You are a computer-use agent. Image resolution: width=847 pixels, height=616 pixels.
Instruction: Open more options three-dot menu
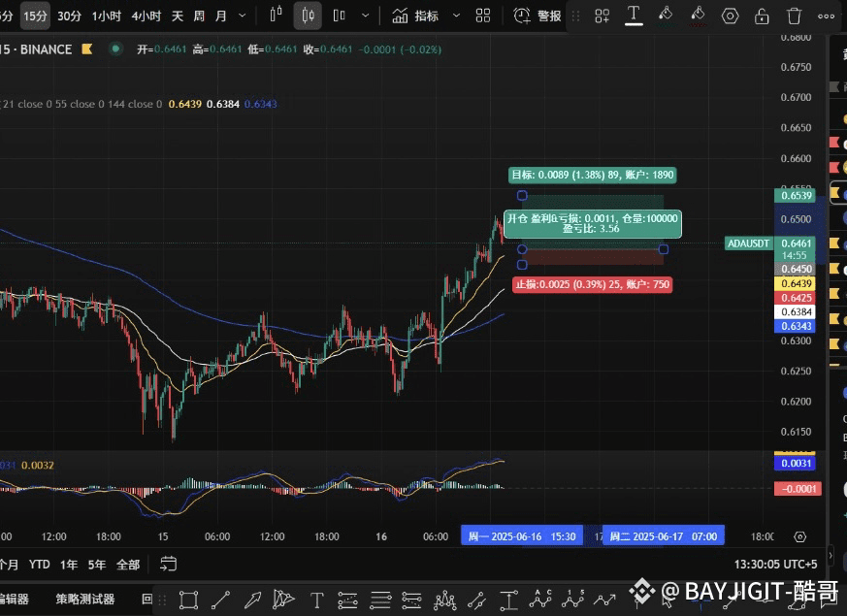click(x=826, y=16)
